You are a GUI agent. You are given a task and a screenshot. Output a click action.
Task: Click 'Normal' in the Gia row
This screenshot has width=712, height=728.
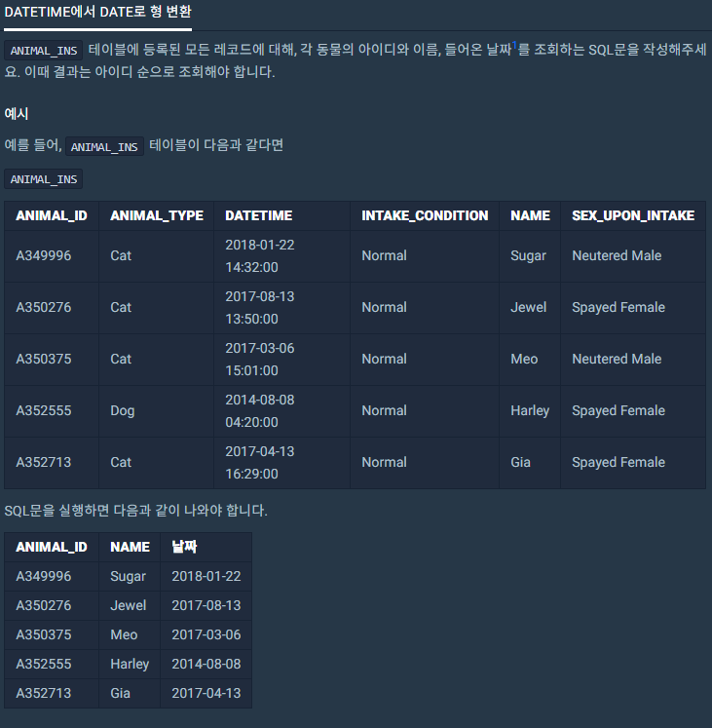click(385, 462)
